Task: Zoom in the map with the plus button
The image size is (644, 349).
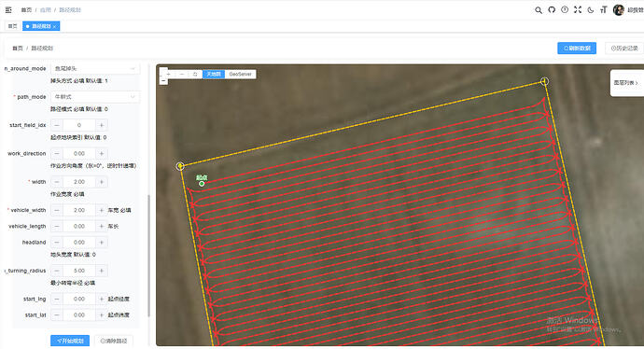Action: 168,74
